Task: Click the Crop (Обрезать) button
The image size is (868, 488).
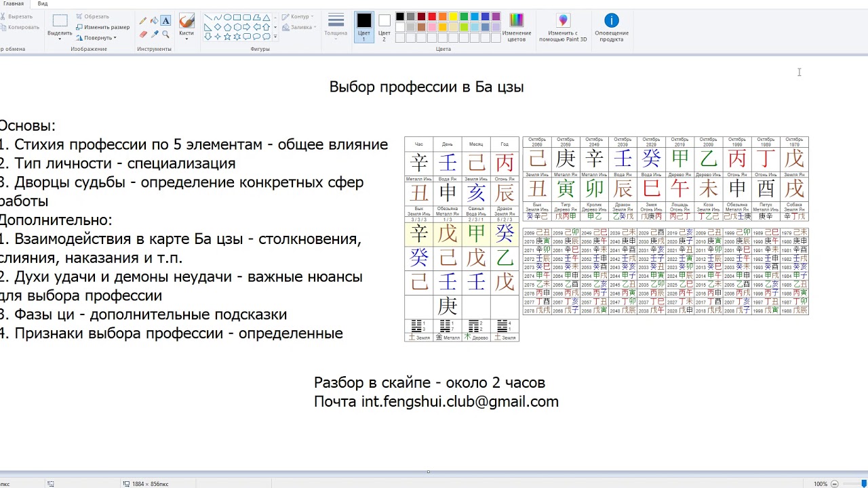Action: [x=92, y=16]
